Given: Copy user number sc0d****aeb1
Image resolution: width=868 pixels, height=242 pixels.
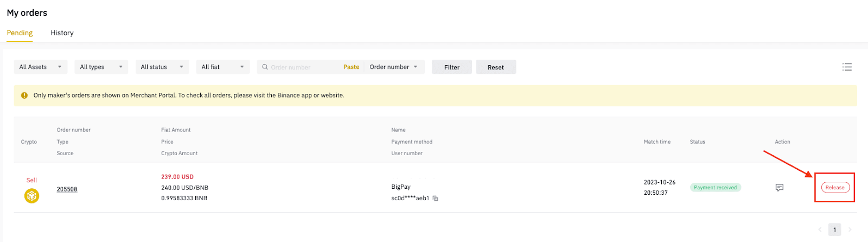Looking at the screenshot, I should [435, 199].
